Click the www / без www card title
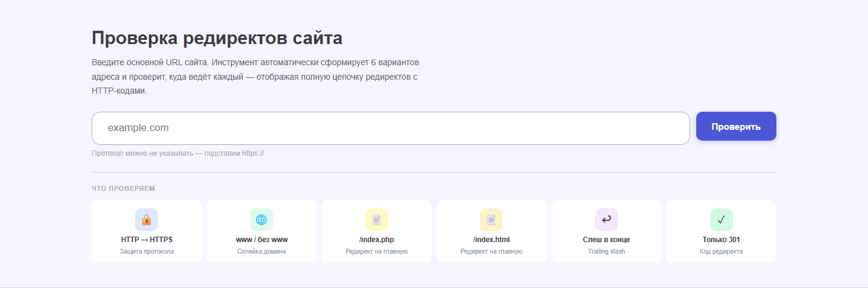Image resolution: width=868 pixels, height=288 pixels. tap(262, 240)
